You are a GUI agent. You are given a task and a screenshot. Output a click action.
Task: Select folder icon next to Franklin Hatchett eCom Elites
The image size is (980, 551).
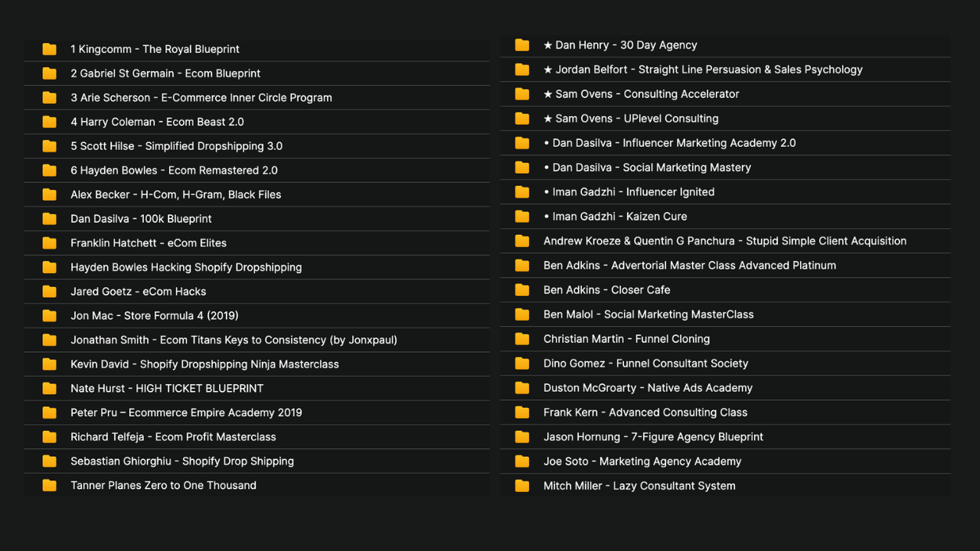point(50,243)
